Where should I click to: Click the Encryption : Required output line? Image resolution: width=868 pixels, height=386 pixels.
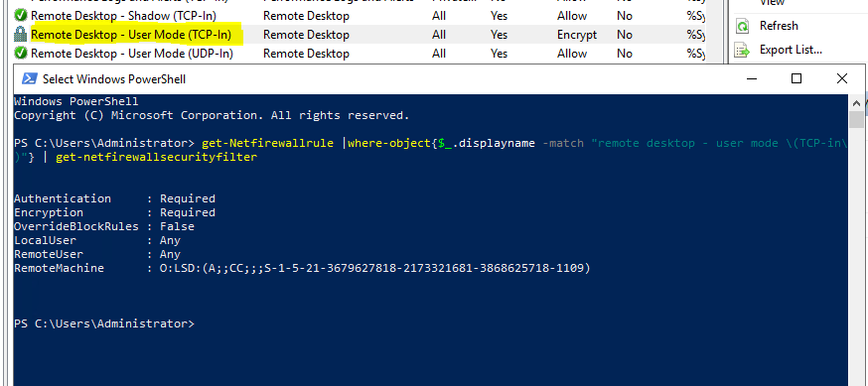pyautogui.click(x=114, y=212)
